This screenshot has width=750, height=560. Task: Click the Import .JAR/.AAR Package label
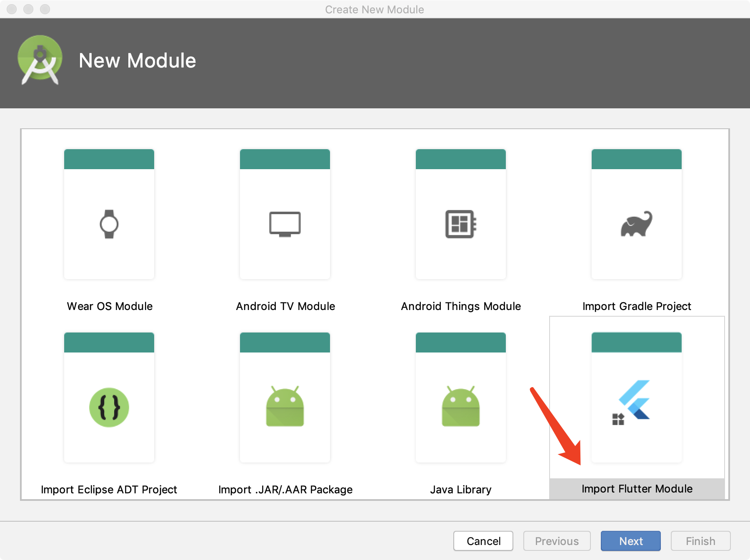point(285,490)
